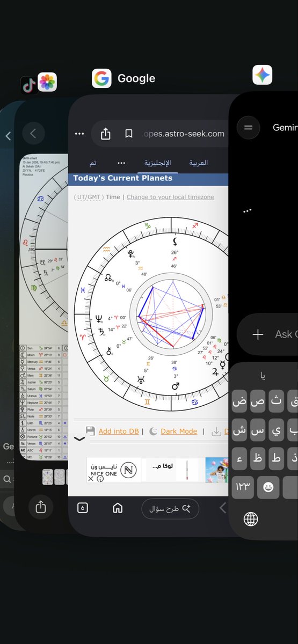Go back with arrow in Google bottom bar
This screenshot has width=298, height=644.
223,508
